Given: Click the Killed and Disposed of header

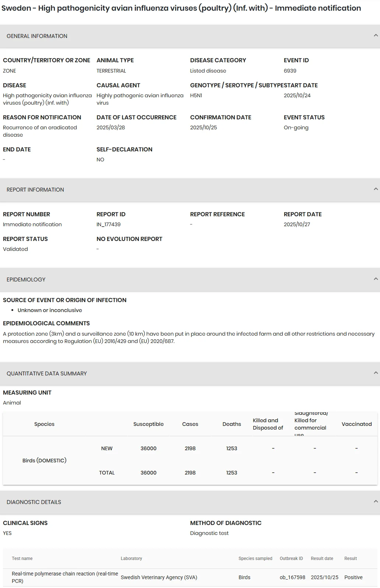Looking at the screenshot, I should coord(268,424).
